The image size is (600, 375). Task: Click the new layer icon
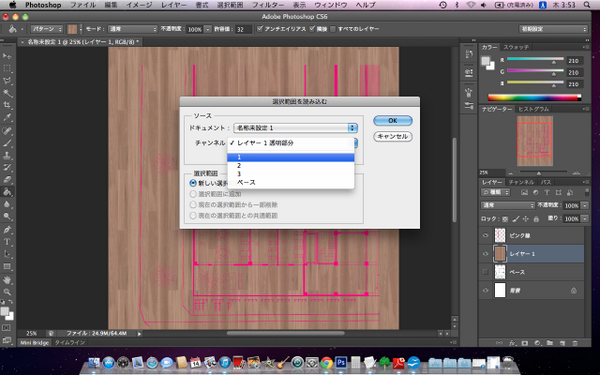tap(562, 343)
